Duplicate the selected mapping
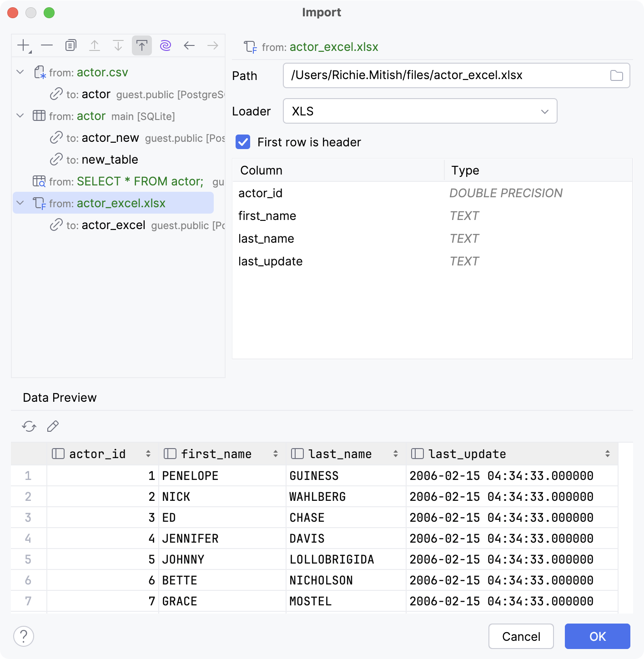The image size is (644, 659). pos(70,45)
